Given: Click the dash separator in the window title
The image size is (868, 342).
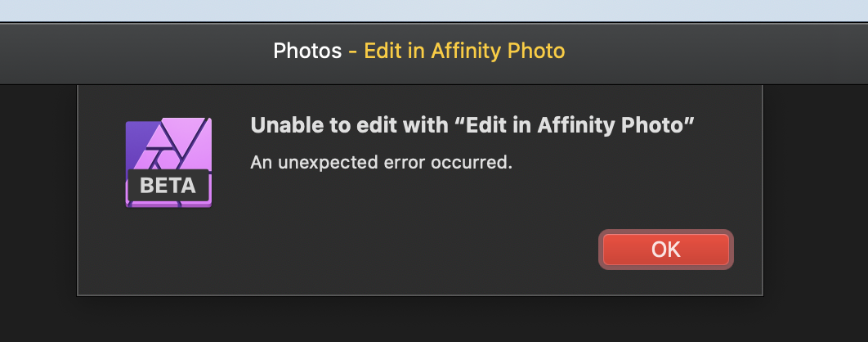Looking at the screenshot, I should [x=352, y=52].
